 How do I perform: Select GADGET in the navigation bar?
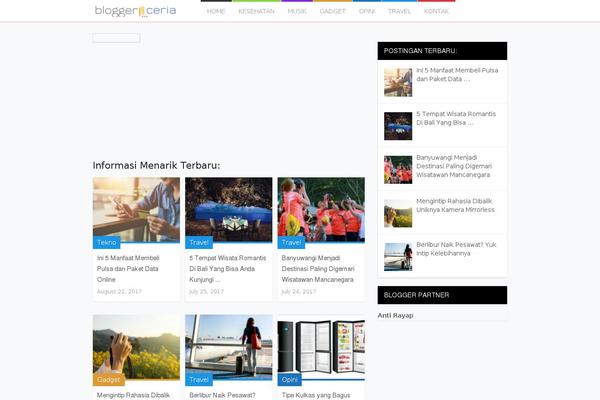(x=333, y=11)
